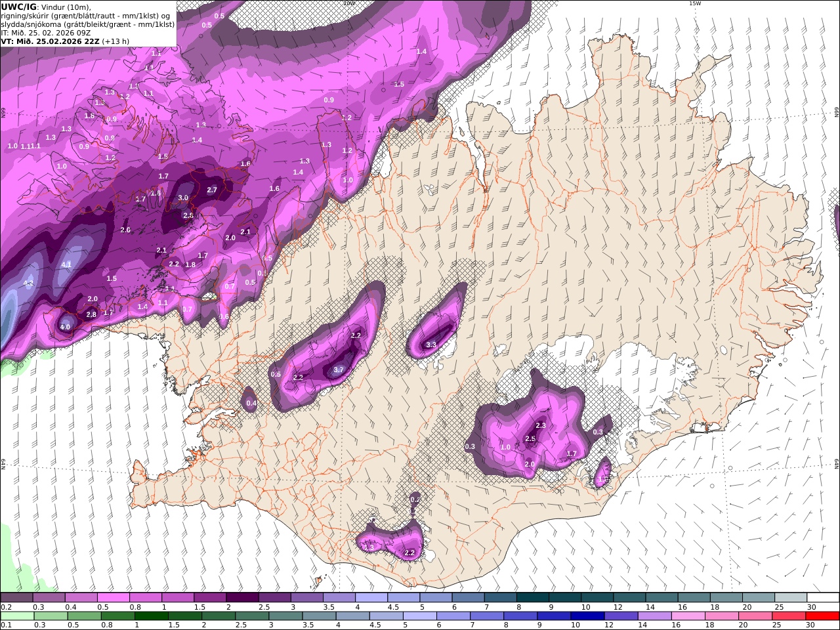840x630 pixels.
Task: Click the 'rigning/skúrir' legend description line
Action: click(85, 16)
